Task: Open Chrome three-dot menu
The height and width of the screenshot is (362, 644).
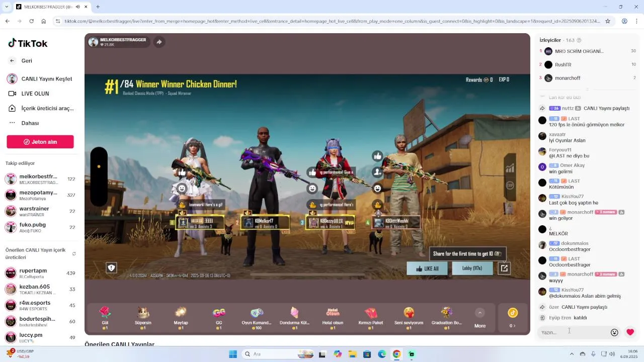Action: coord(636,21)
